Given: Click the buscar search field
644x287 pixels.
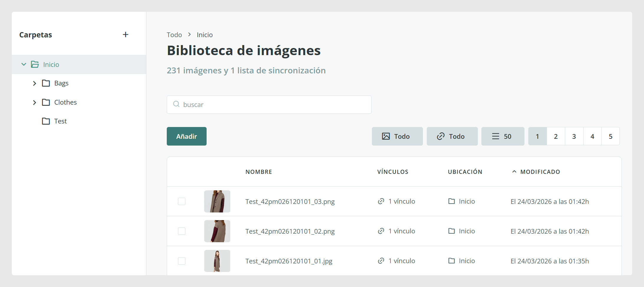Looking at the screenshot, I should 269,105.
